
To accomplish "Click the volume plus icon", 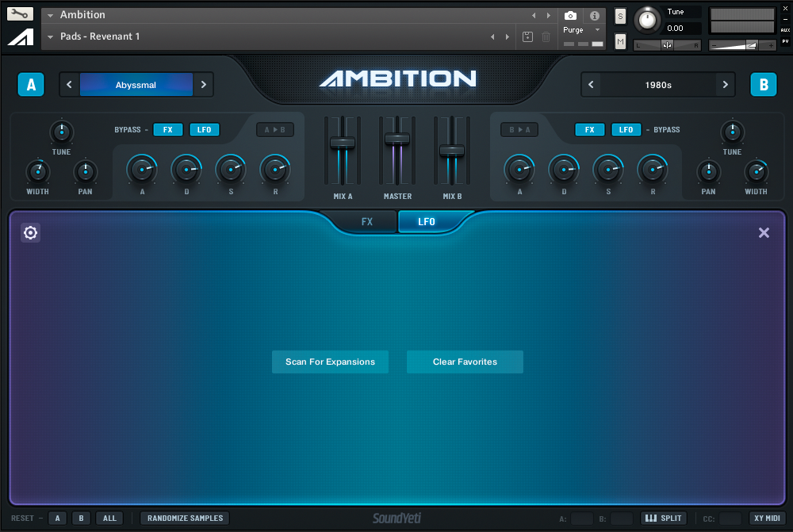I will pyautogui.click(x=771, y=45).
